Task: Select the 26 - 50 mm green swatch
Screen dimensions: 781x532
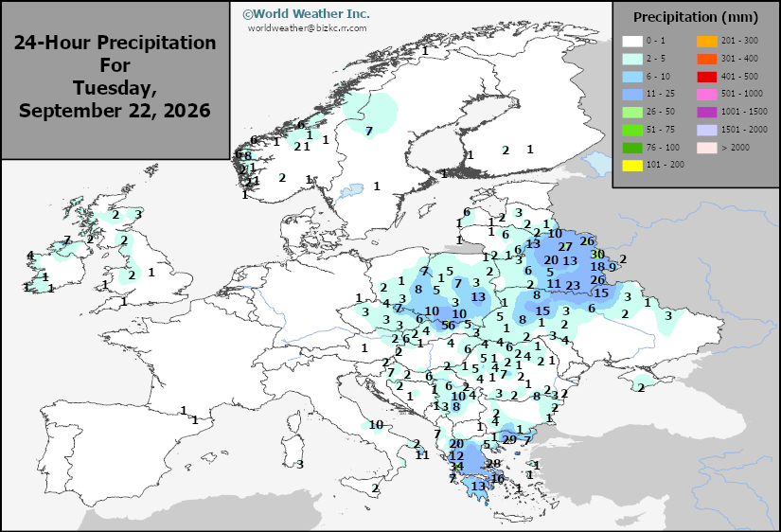Action: click(632, 112)
